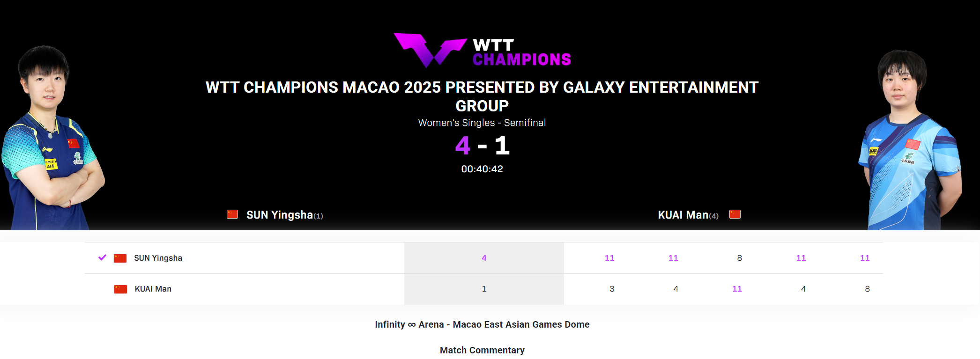This screenshot has height=359, width=980.
Task: Click KUAI Man's third game score of 11
Action: [737, 289]
